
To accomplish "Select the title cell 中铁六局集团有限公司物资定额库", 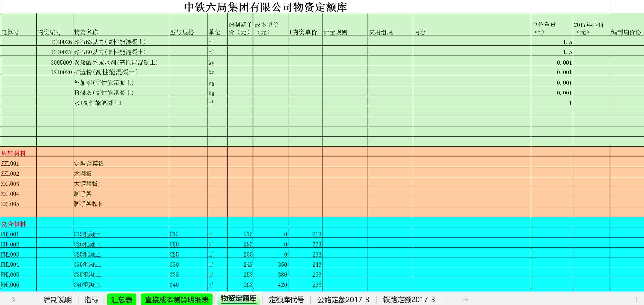I will pos(266,7).
